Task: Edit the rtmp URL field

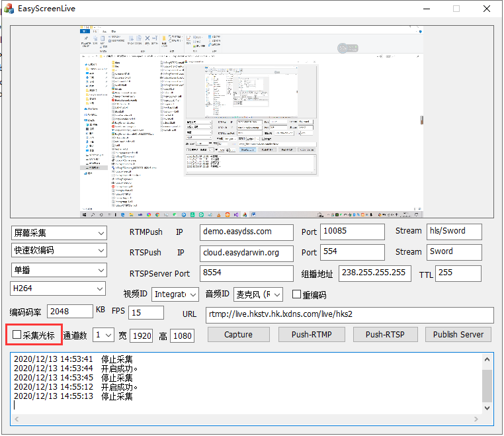Action: click(350, 315)
